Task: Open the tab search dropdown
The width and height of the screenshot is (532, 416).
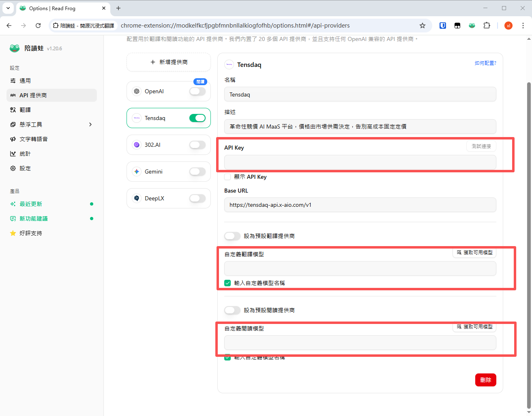Action: (x=8, y=8)
